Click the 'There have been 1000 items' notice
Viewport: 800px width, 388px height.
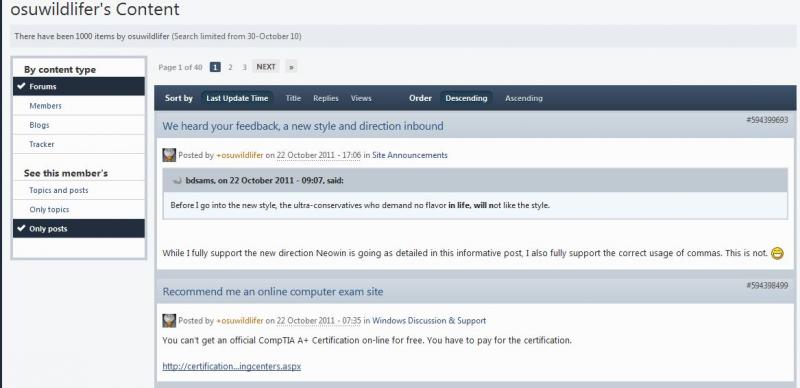tap(158, 36)
